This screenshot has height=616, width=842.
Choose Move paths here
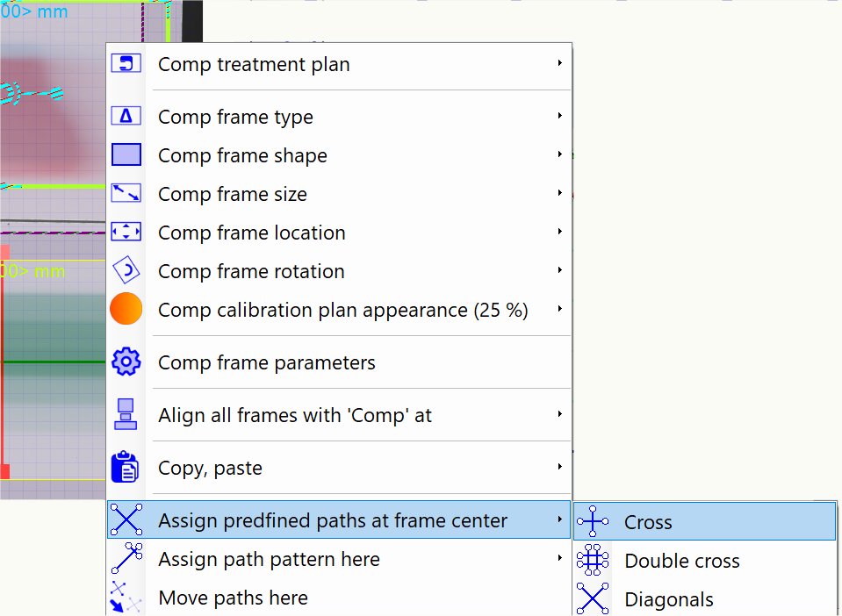tap(233, 598)
